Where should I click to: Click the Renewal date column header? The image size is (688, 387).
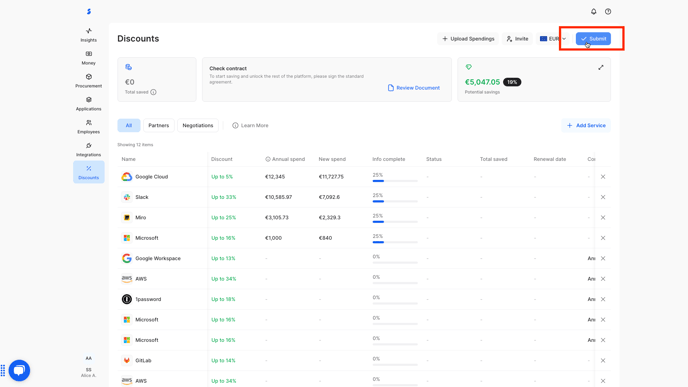click(550, 159)
